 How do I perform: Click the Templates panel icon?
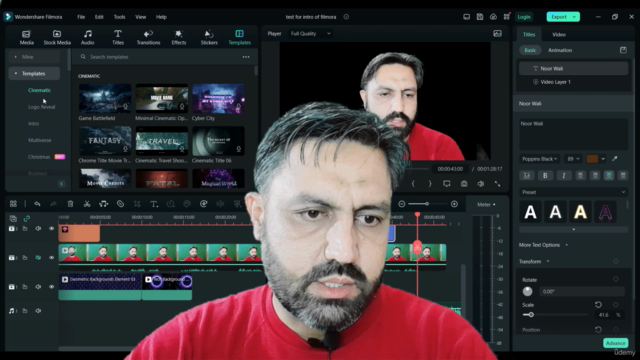pos(239,33)
